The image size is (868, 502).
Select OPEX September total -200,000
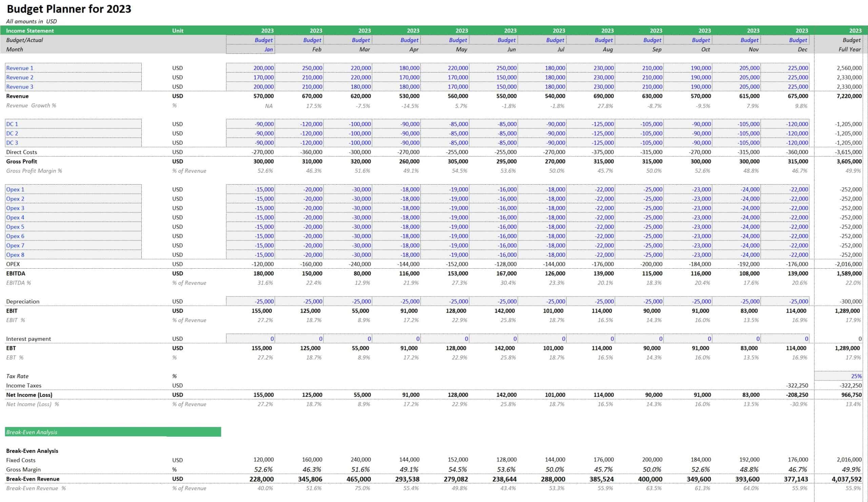[651, 264]
